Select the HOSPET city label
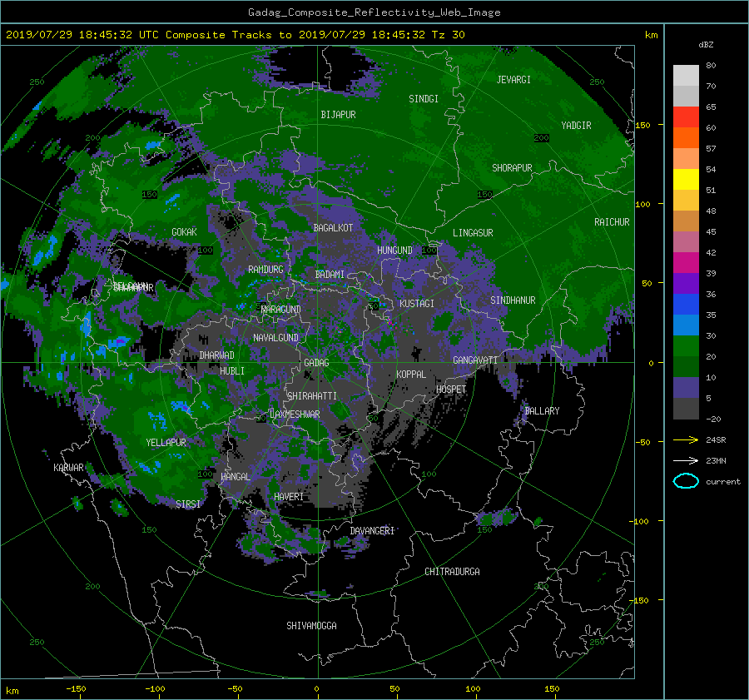 (451, 390)
